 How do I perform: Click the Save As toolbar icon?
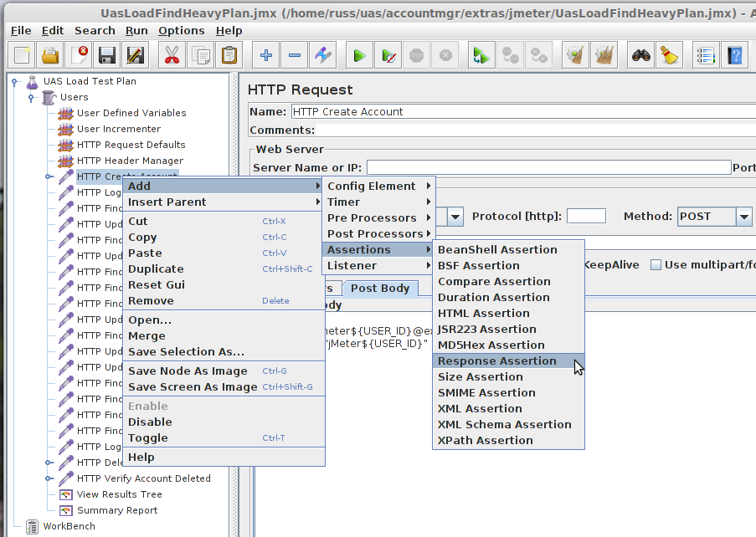click(x=136, y=55)
